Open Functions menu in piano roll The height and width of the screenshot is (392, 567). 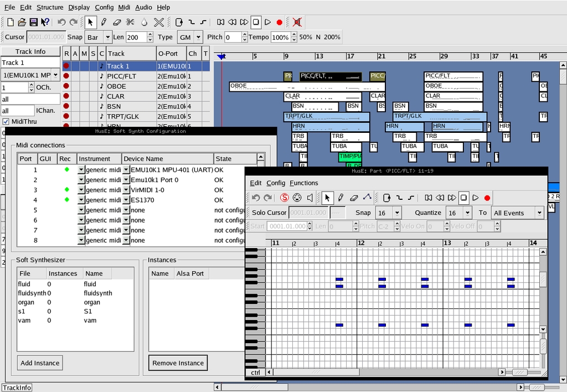coord(303,183)
